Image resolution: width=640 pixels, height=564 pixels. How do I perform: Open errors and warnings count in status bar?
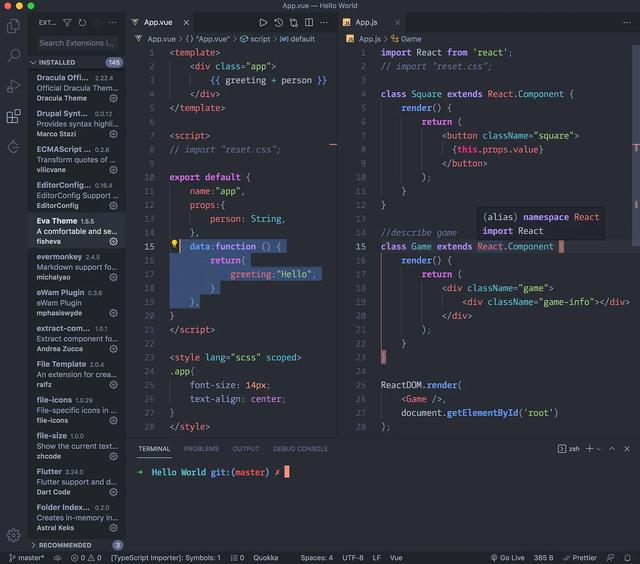(86, 557)
